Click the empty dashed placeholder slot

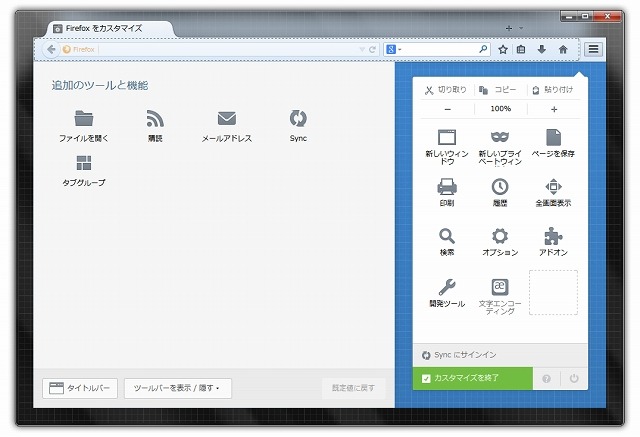click(x=553, y=292)
